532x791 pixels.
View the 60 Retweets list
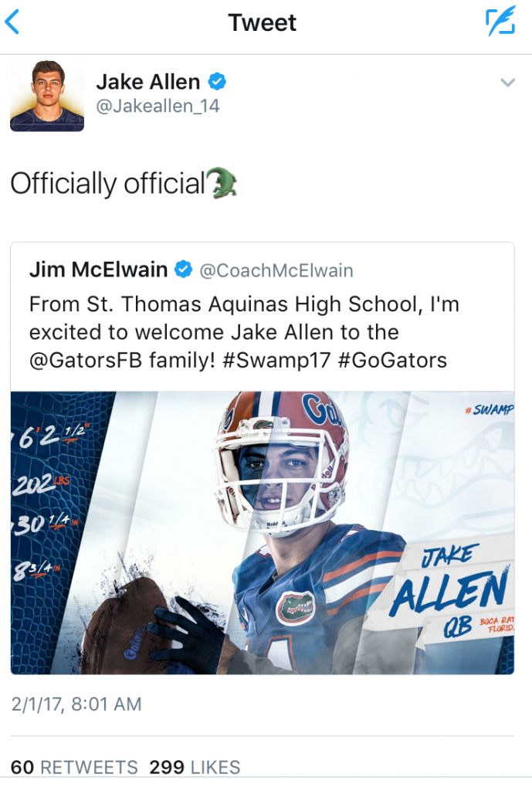(x=74, y=767)
